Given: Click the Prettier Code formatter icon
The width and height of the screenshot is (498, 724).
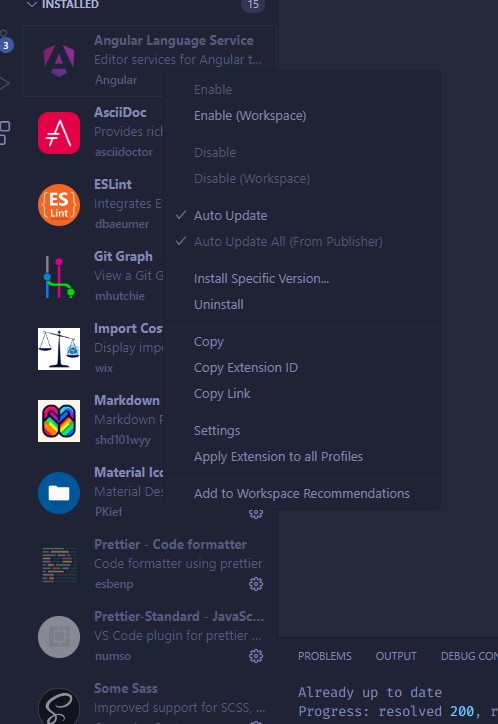Looking at the screenshot, I should pos(59,565).
